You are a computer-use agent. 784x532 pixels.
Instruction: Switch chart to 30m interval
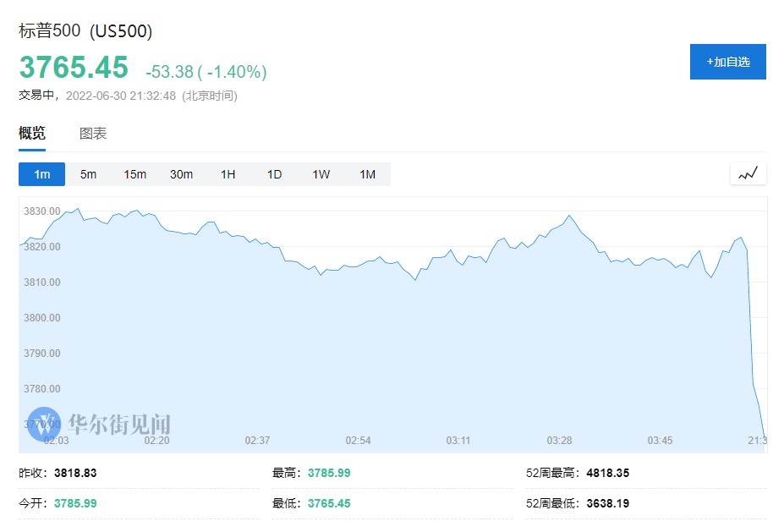[182, 174]
